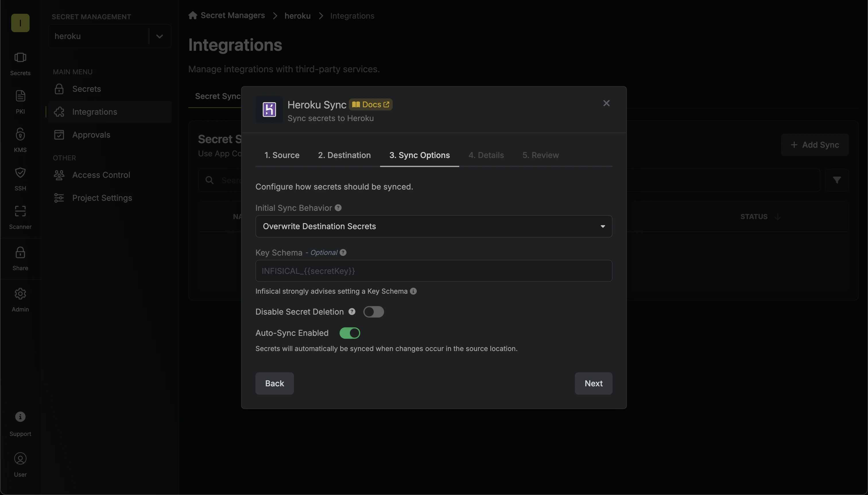Click the search magnifier icon
This screenshot has width=868, height=495.
point(210,180)
